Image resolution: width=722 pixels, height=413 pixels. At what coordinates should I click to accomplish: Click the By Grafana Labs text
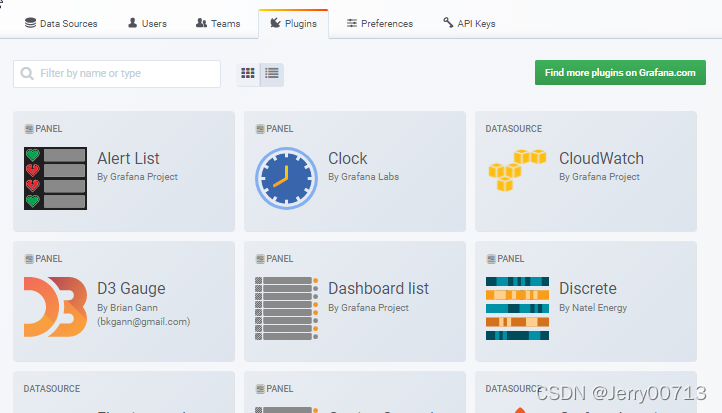(364, 177)
